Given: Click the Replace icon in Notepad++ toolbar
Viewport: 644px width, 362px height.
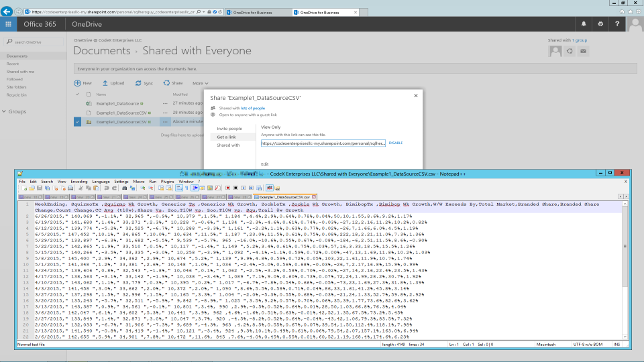Looking at the screenshot, I should pyautogui.click(x=133, y=188).
